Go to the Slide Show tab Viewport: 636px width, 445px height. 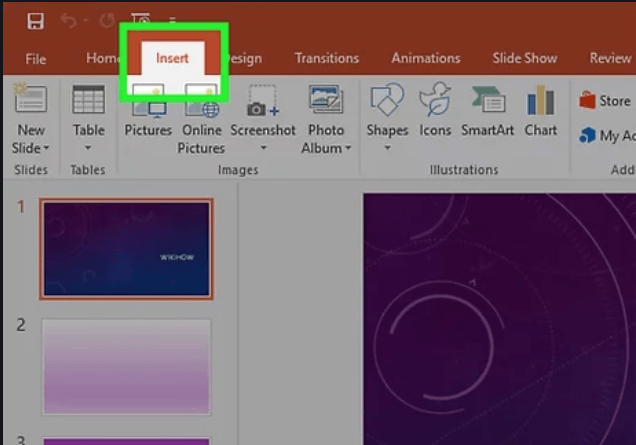coord(525,58)
